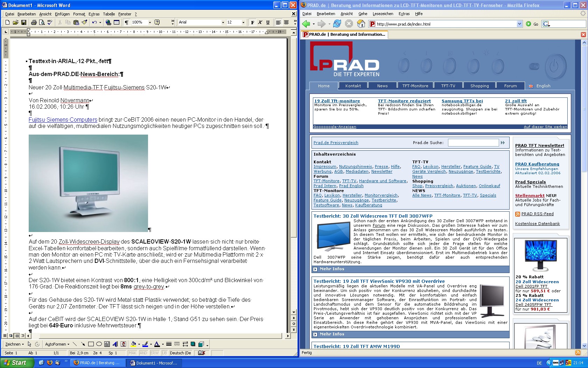Switch to TFT-Monitore tab on PRAD
The width and height of the screenshot is (588, 368).
point(415,86)
